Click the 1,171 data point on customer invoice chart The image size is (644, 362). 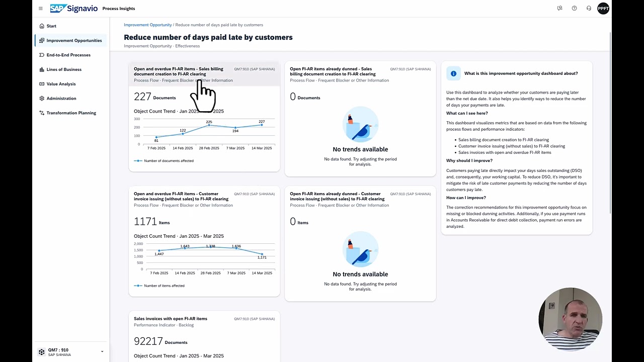click(x=262, y=254)
